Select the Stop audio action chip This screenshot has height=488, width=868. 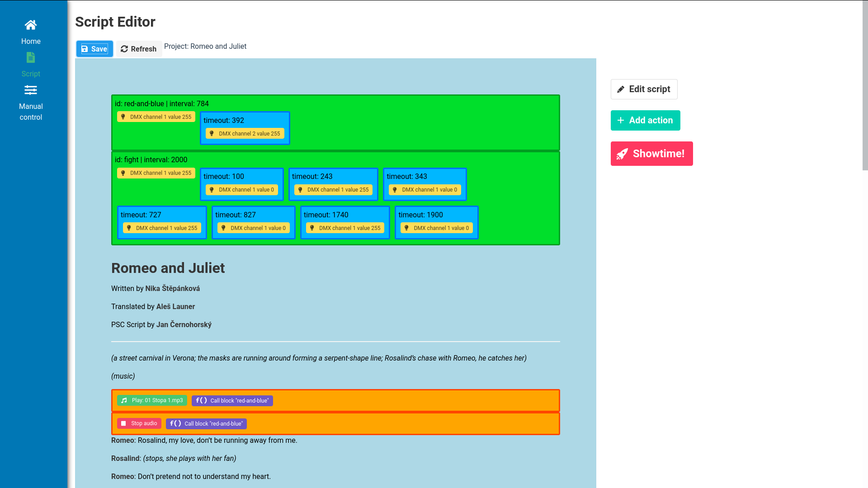click(139, 423)
